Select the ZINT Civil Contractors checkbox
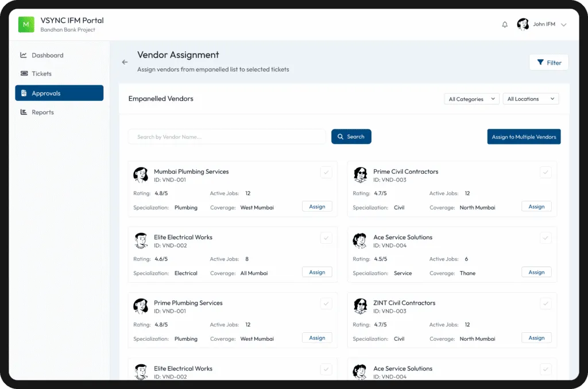This screenshot has height=389, width=588. pos(546,304)
